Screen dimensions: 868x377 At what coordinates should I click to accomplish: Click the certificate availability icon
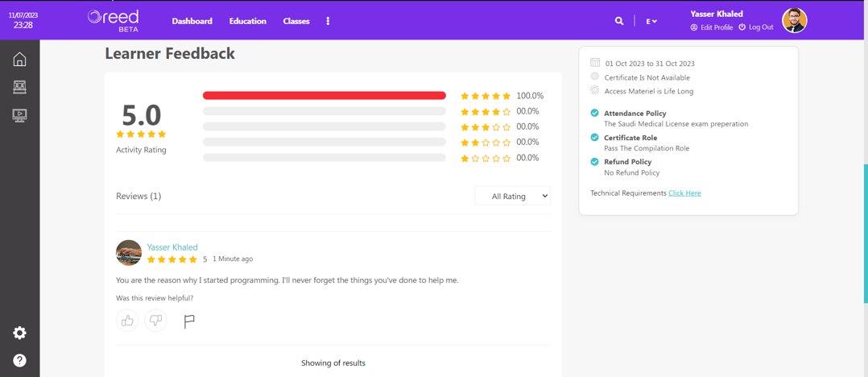(x=594, y=77)
